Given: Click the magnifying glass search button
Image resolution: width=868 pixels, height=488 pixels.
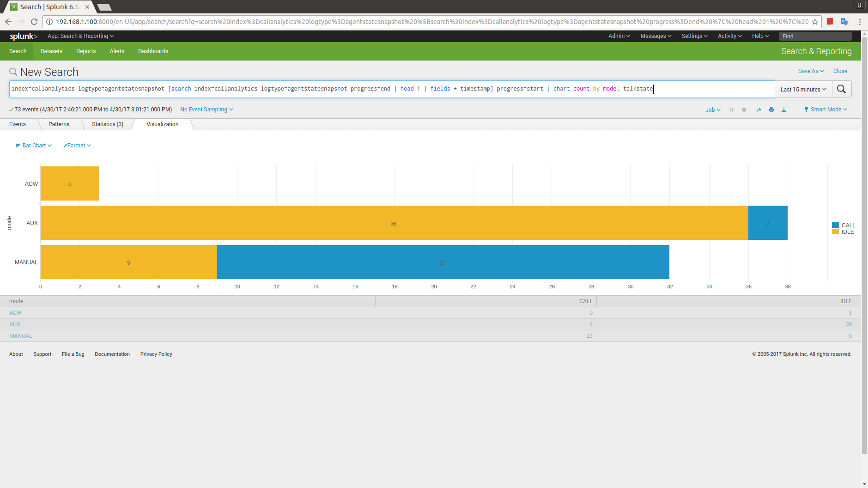Looking at the screenshot, I should (841, 89).
